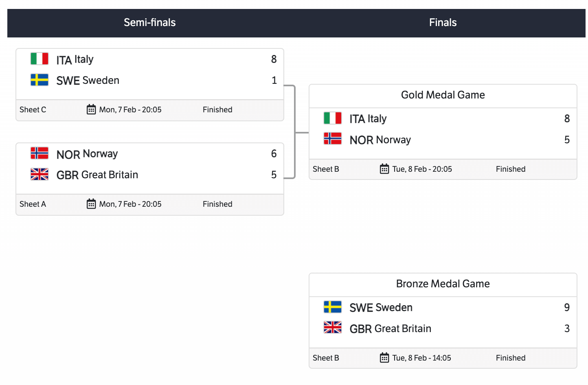This screenshot has width=588, height=385.
Task: Click the Norway flag in the second semi-final
Action: pos(39,153)
